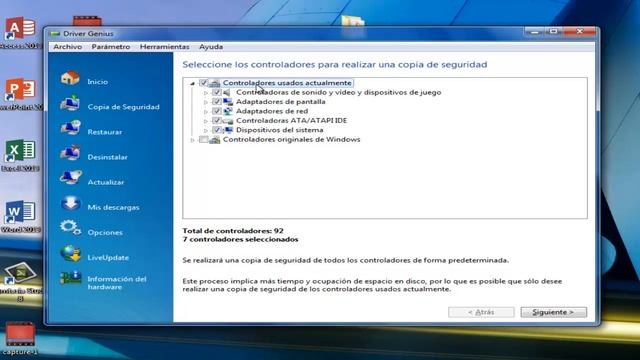Open the Excel 2010 desktop shortcut
This screenshot has height=360, width=640.
pyautogui.click(x=20, y=156)
